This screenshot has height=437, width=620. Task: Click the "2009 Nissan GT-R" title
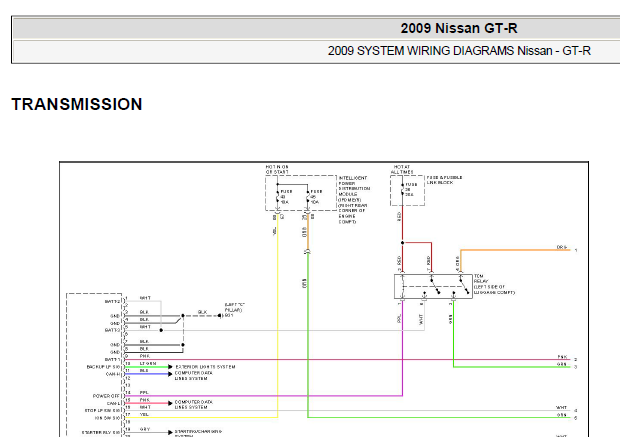(459, 28)
